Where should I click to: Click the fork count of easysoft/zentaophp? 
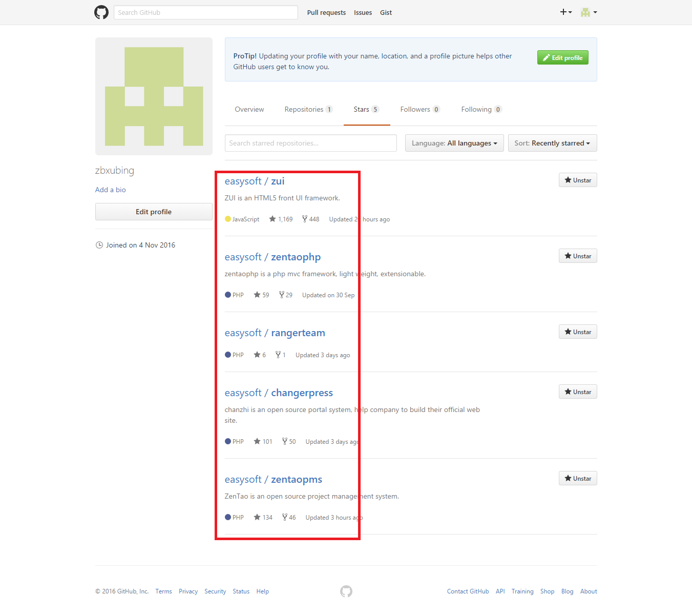[286, 295]
